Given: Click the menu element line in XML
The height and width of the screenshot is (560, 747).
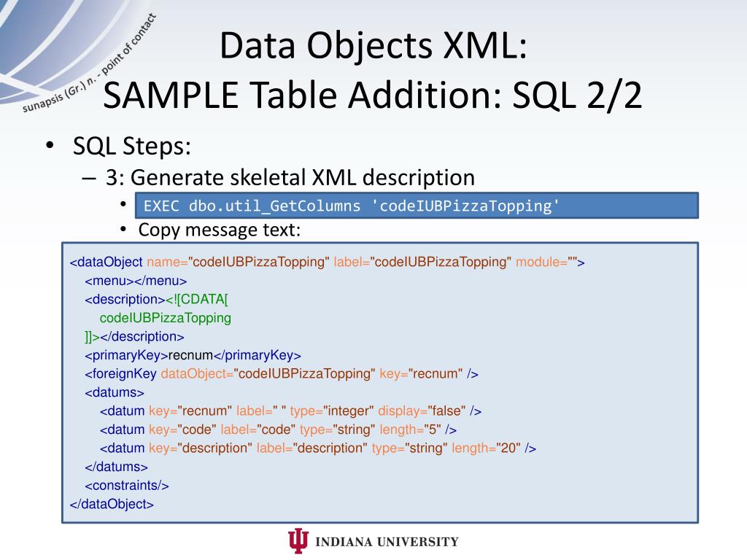Looking at the screenshot, I should tap(136, 281).
